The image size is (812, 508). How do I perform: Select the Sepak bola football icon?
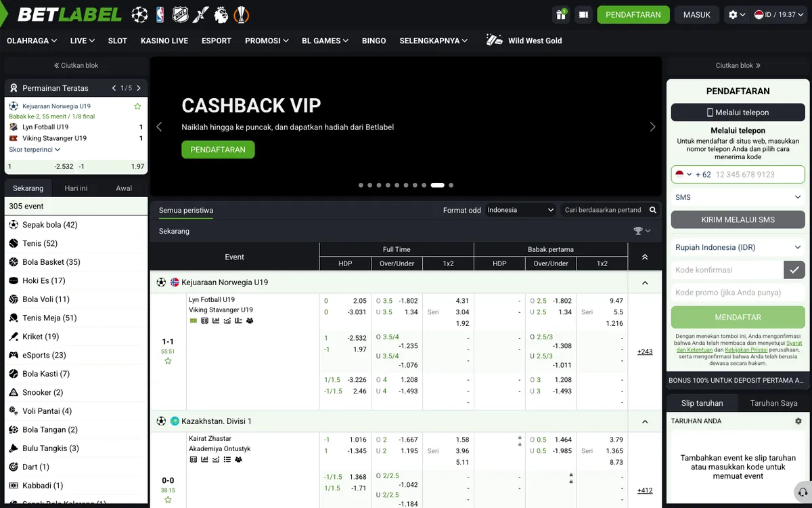14,225
